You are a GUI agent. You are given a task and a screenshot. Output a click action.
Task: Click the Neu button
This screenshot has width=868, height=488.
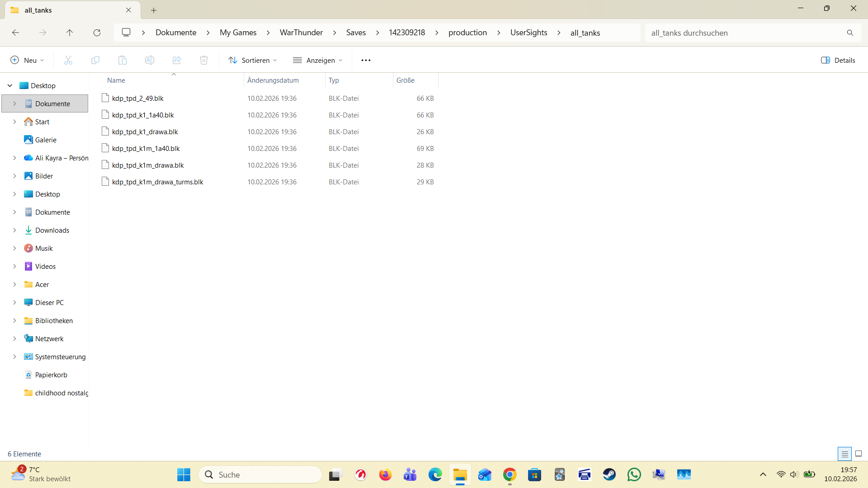pos(27,60)
